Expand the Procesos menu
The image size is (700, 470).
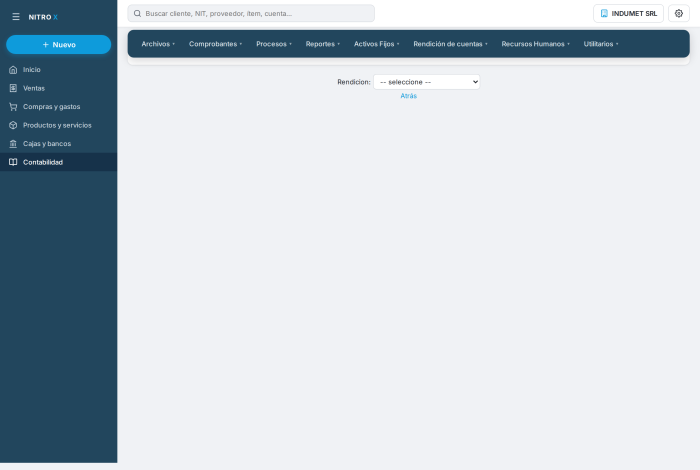pos(274,44)
